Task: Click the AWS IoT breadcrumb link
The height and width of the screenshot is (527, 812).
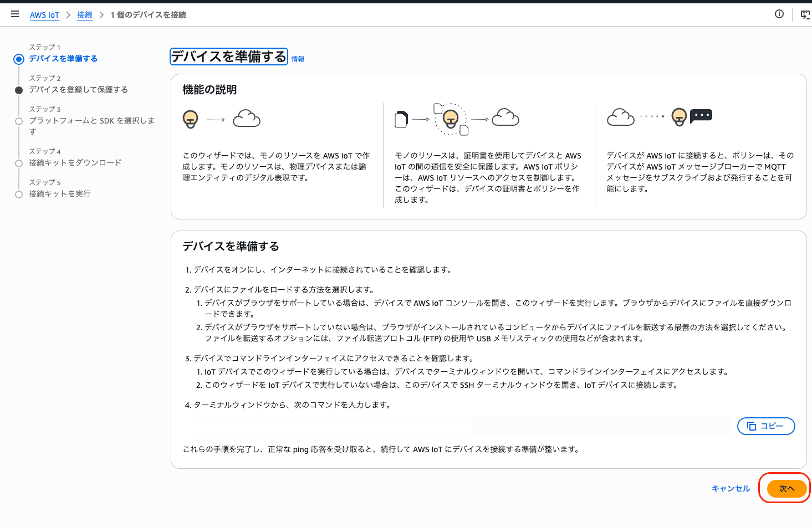Action: point(44,15)
